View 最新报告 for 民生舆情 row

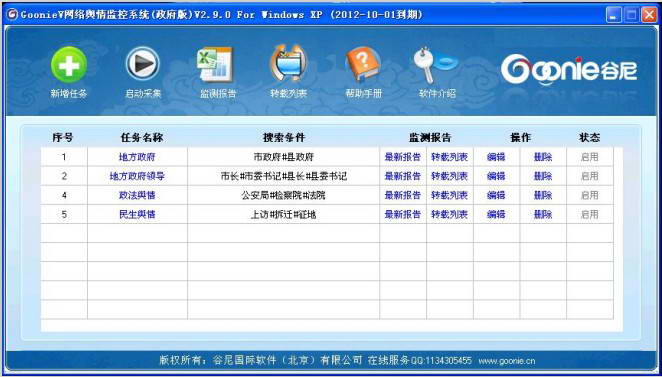tap(403, 214)
